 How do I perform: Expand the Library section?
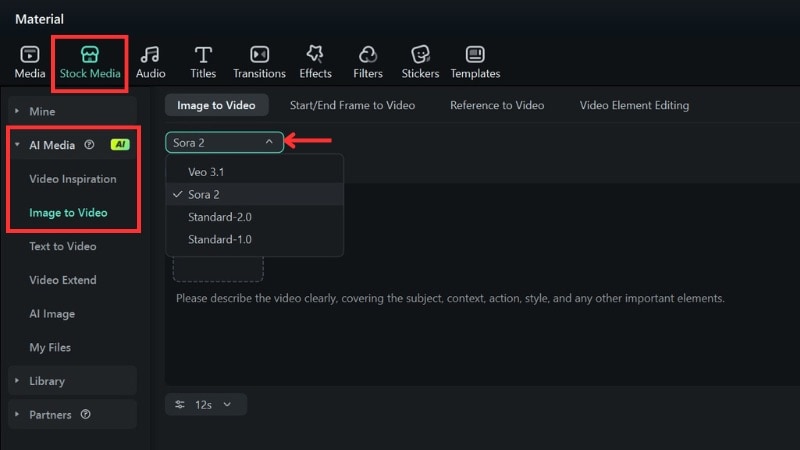(17, 381)
